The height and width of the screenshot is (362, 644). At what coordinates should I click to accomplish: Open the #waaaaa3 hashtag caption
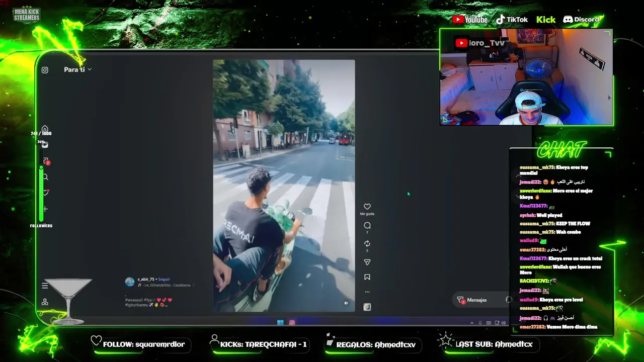(133, 300)
